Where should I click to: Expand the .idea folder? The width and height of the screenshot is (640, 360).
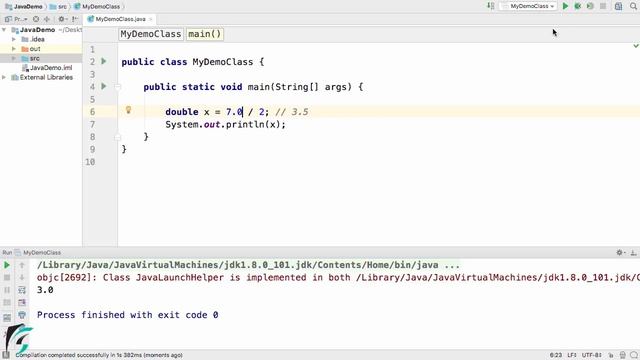tap(14, 39)
